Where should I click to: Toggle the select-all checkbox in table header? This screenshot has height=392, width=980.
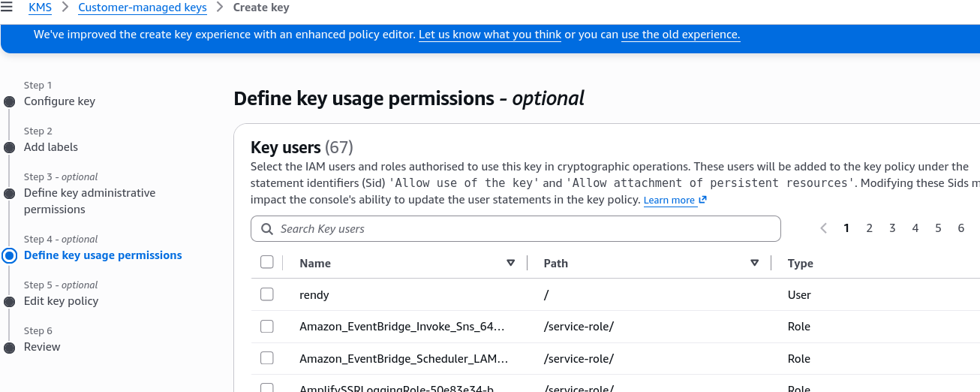[266, 262]
